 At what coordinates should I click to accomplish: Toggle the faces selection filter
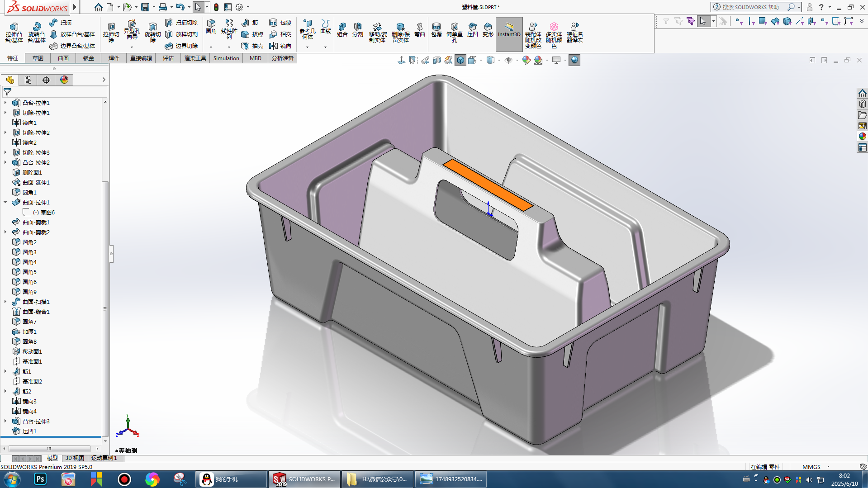pyautogui.click(x=763, y=21)
